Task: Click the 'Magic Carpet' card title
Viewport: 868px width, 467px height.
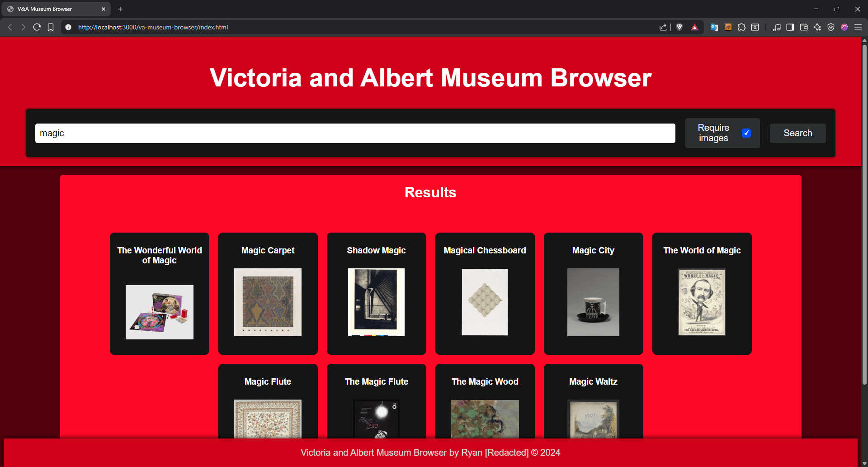Action: pyautogui.click(x=268, y=250)
